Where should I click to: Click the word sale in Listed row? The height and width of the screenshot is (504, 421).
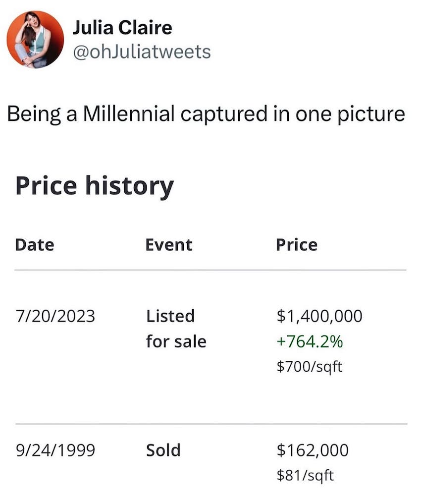pyautogui.click(x=190, y=341)
